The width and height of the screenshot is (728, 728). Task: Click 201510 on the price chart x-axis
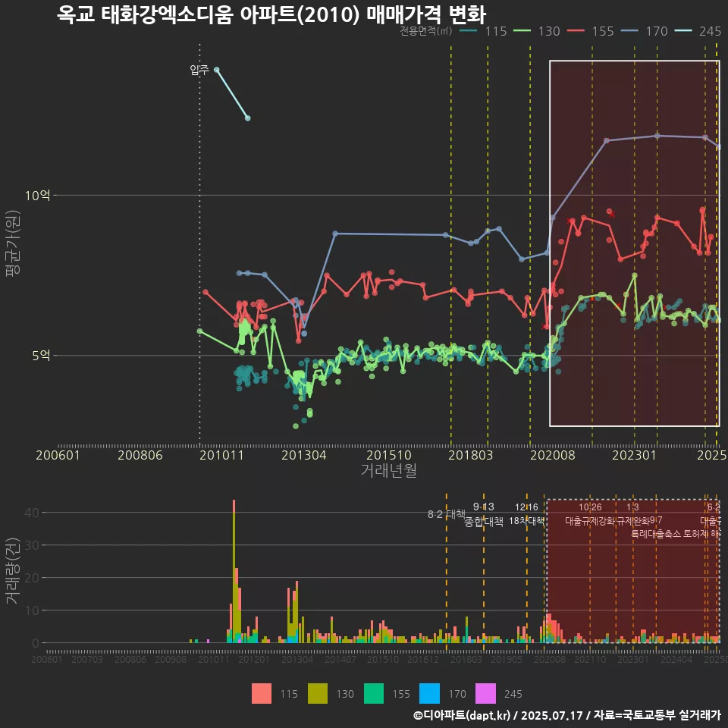point(389,455)
